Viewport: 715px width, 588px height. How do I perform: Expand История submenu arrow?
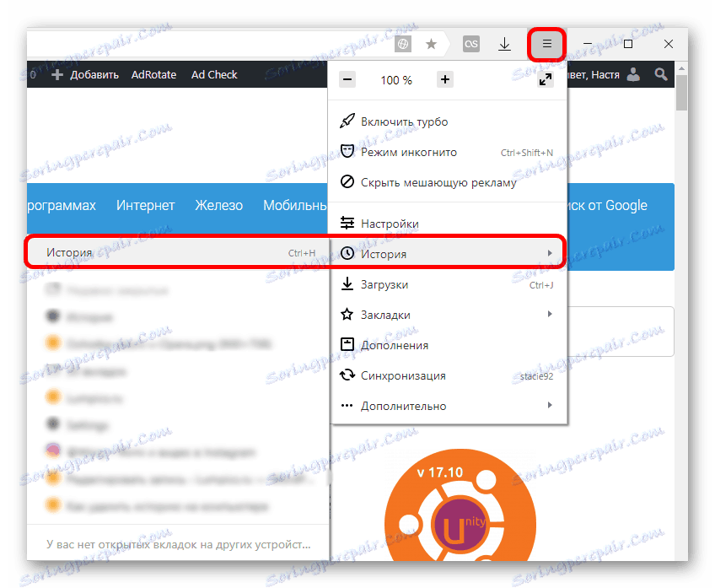(550, 253)
